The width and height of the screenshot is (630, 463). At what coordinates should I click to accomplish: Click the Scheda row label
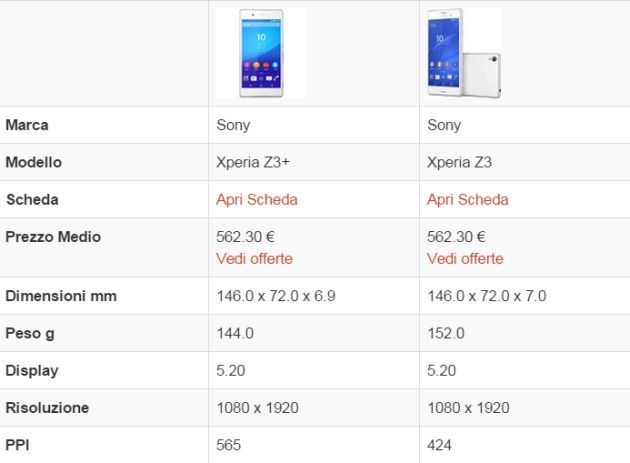(32, 199)
